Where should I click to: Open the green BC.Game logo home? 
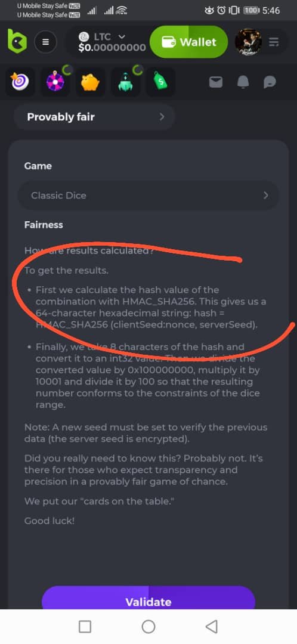(17, 41)
